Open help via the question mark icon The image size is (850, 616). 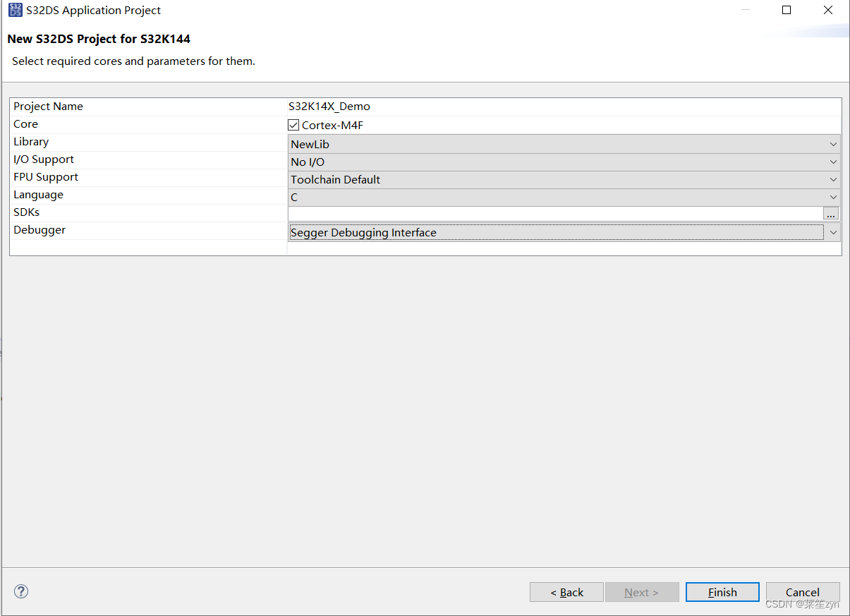[x=21, y=591]
